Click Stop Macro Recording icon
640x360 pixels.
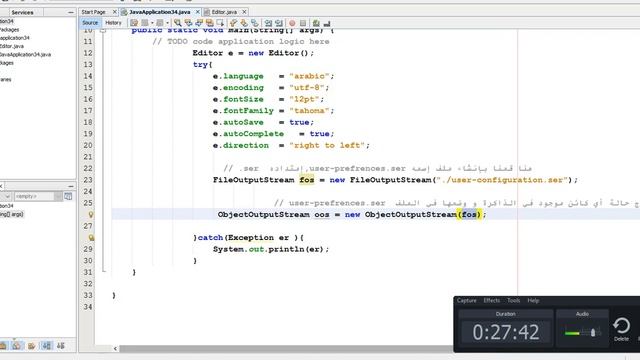303,23
